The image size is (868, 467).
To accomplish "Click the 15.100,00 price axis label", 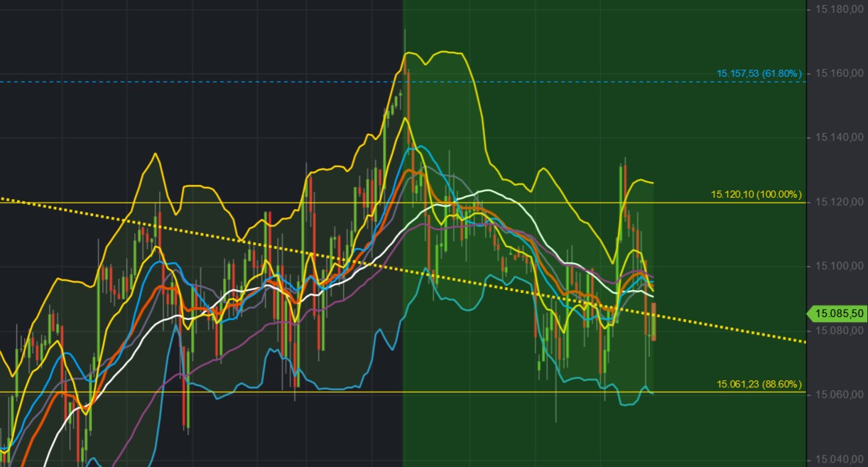I will click(x=839, y=267).
